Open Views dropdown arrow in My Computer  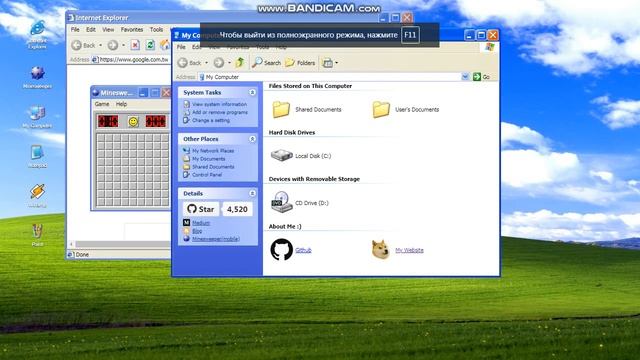coord(336,63)
